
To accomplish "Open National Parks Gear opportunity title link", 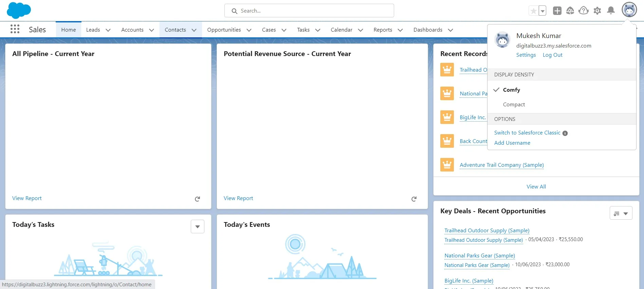I will click(x=480, y=256).
